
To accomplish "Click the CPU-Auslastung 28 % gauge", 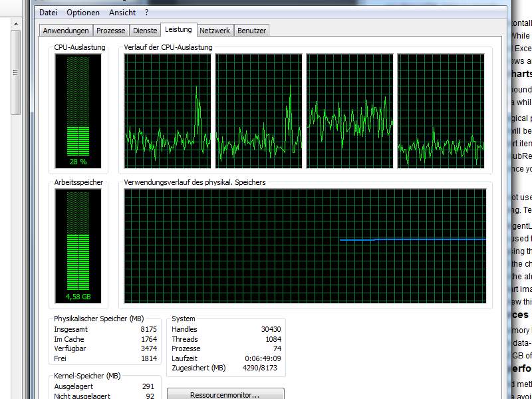I will [78, 111].
